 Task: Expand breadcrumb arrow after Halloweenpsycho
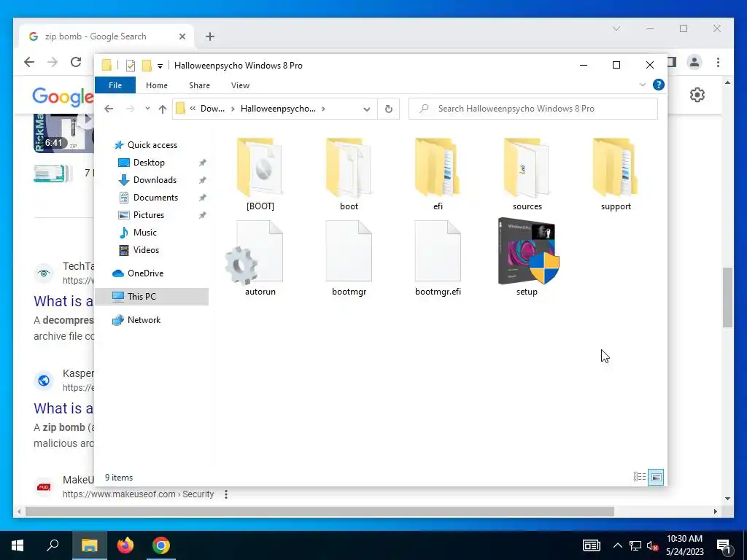[x=323, y=109]
